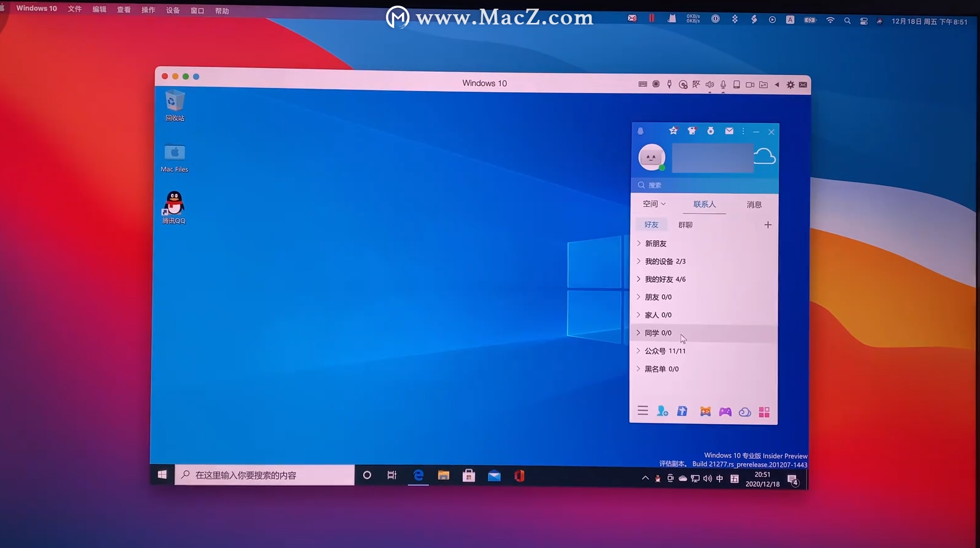Toggle Parallels microphone icon
This screenshot has width=980, height=548.
723,85
